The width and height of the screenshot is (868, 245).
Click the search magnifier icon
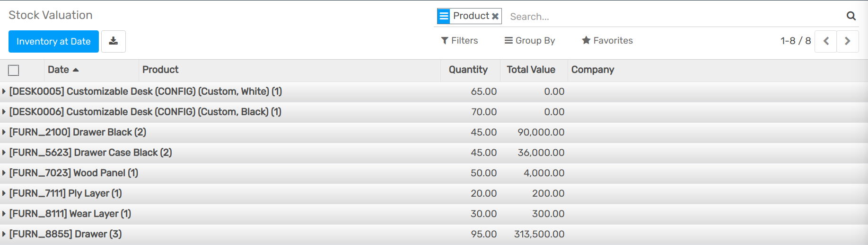click(851, 16)
